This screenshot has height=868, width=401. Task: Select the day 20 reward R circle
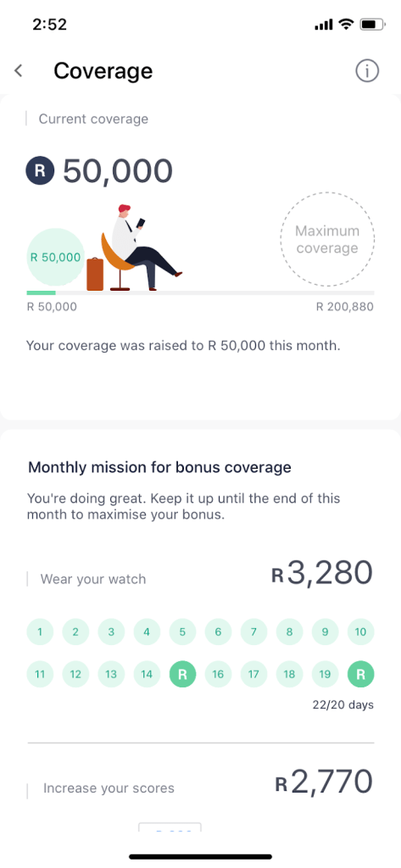click(360, 674)
